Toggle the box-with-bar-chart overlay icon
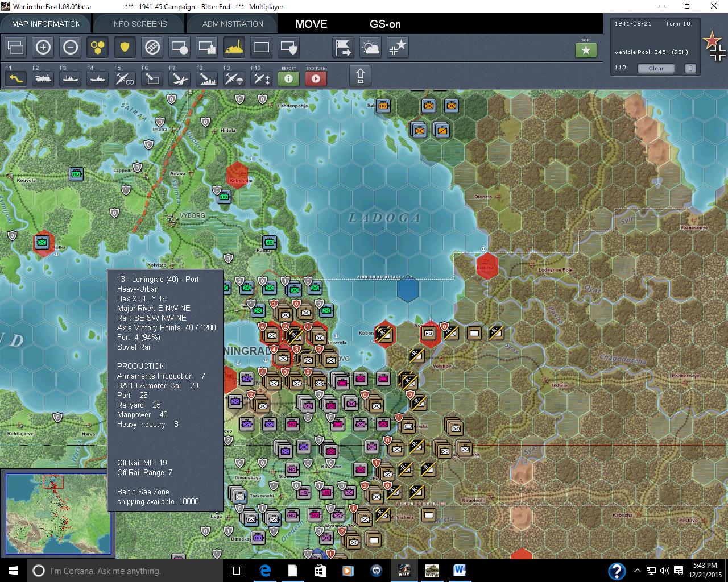 [206, 47]
